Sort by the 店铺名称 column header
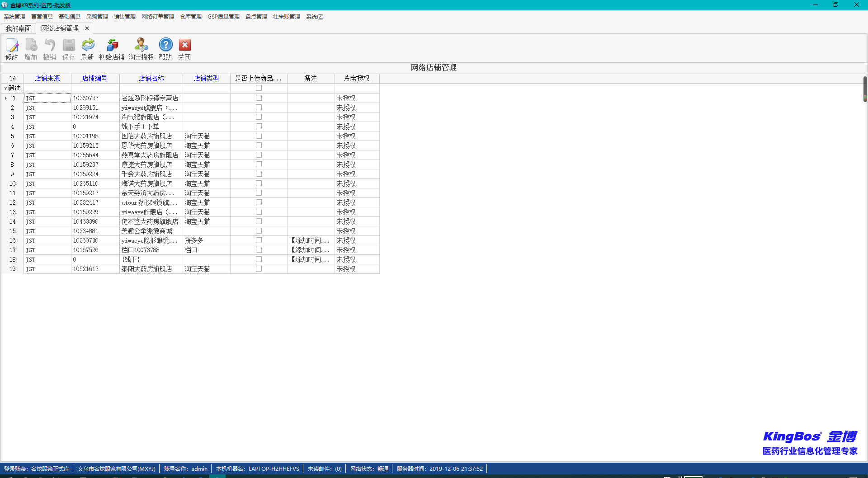This screenshot has height=478, width=868. (151, 79)
